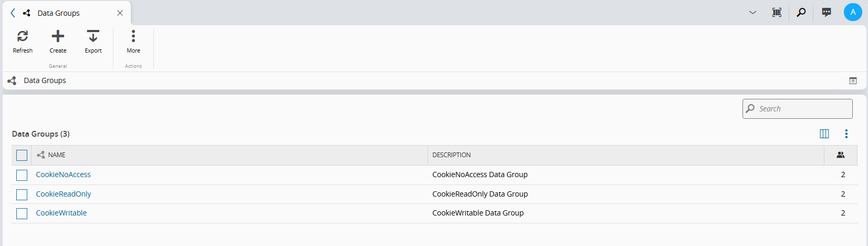Screen dimensions: 868x246
Task: Tick the CookieNoAccess row checkbox
Action: click(x=22, y=175)
